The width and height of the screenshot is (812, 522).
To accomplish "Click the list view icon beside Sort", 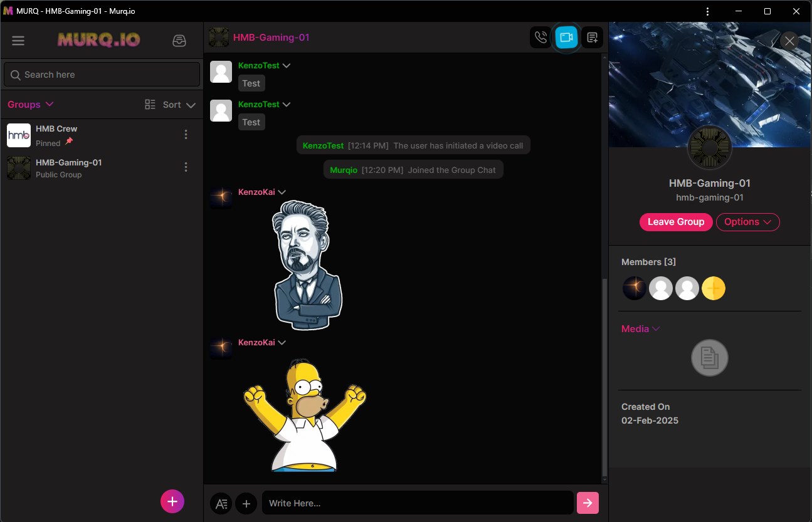I will [150, 105].
